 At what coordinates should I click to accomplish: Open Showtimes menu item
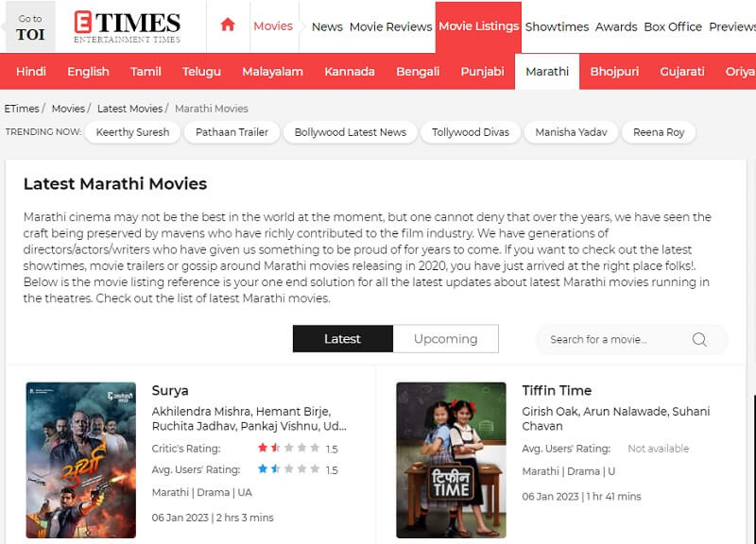click(x=557, y=27)
